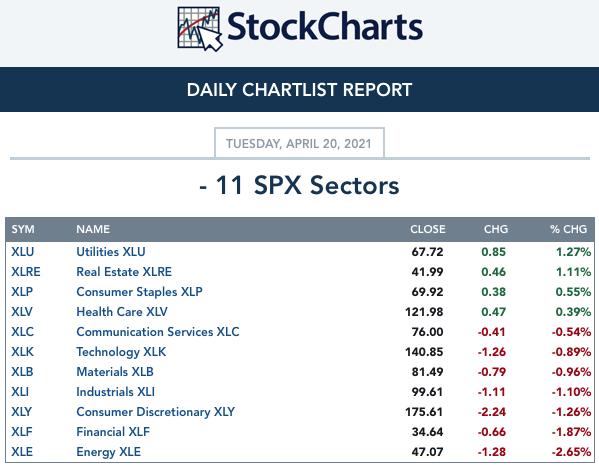The height and width of the screenshot is (468, 599).
Task: Click the date box Tuesday, April 20, 2021
Action: pyautogui.click(x=299, y=143)
